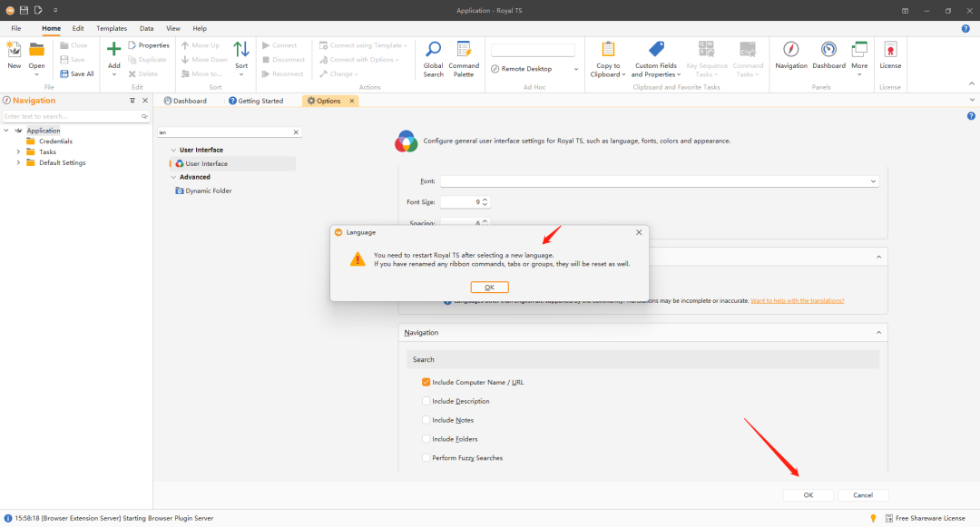Close the Options tab
980x527 pixels.
click(x=352, y=102)
